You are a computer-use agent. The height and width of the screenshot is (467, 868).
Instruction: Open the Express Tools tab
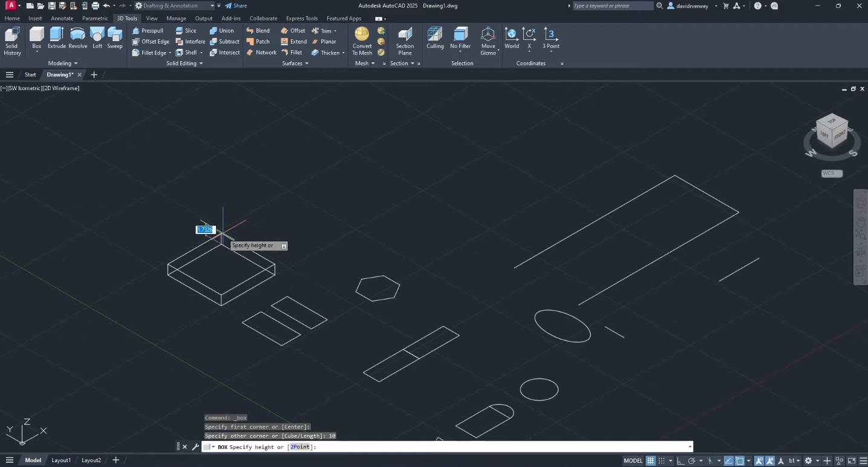point(302,18)
